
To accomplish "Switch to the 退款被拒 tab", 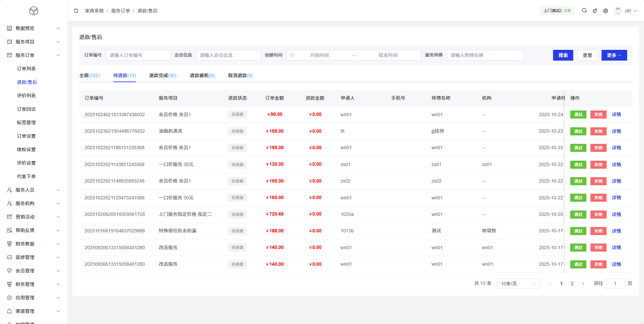I will click(202, 75).
